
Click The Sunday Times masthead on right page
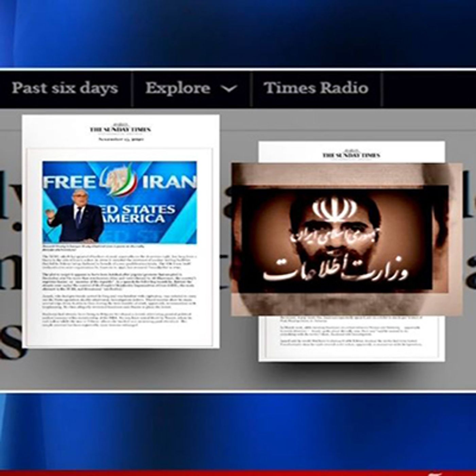[x=352, y=155]
